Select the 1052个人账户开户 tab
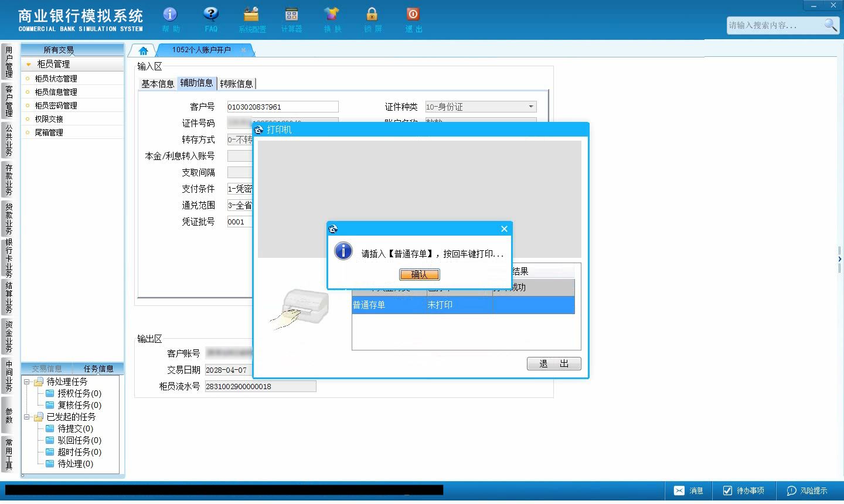This screenshot has width=844, height=504. [x=201, y=50]
